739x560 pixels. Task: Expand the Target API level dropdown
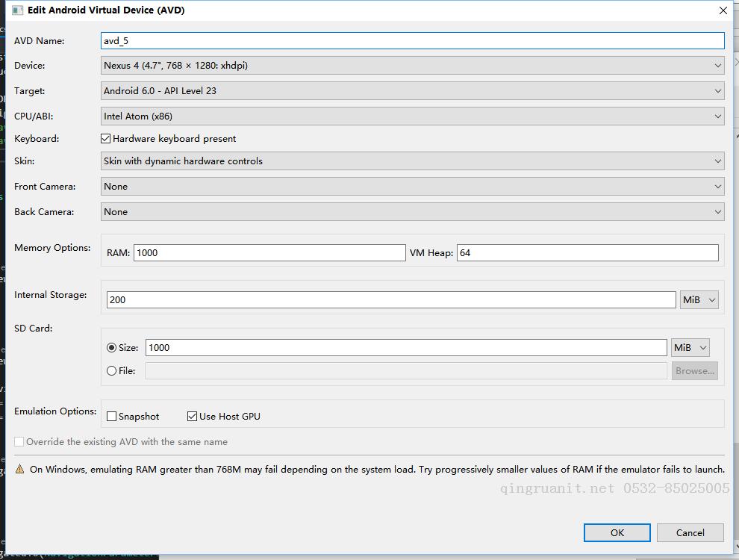412,91
